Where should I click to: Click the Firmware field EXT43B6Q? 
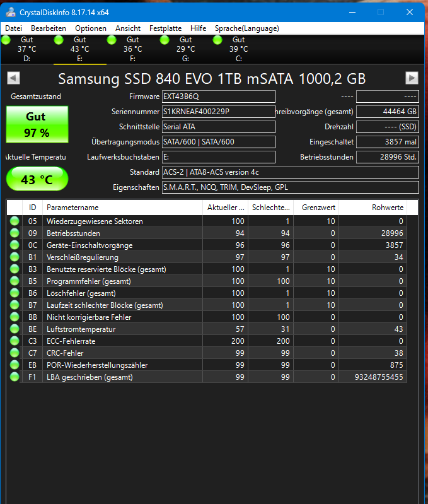(219, 97)
